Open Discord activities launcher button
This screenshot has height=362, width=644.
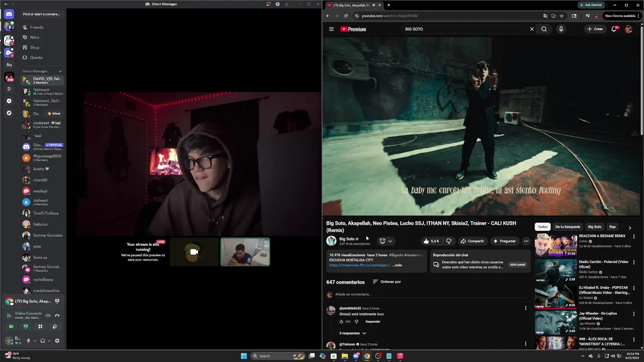(x=40, y=326)
